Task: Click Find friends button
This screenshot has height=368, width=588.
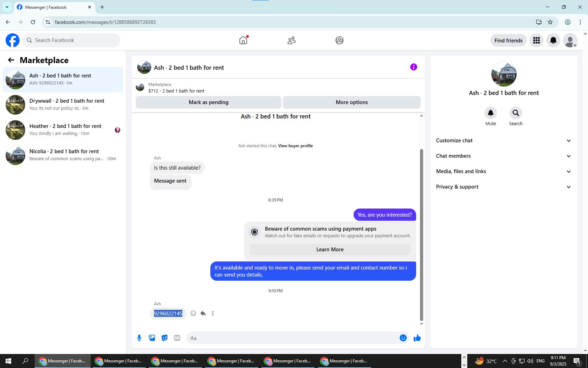Action: coord(509,40)
